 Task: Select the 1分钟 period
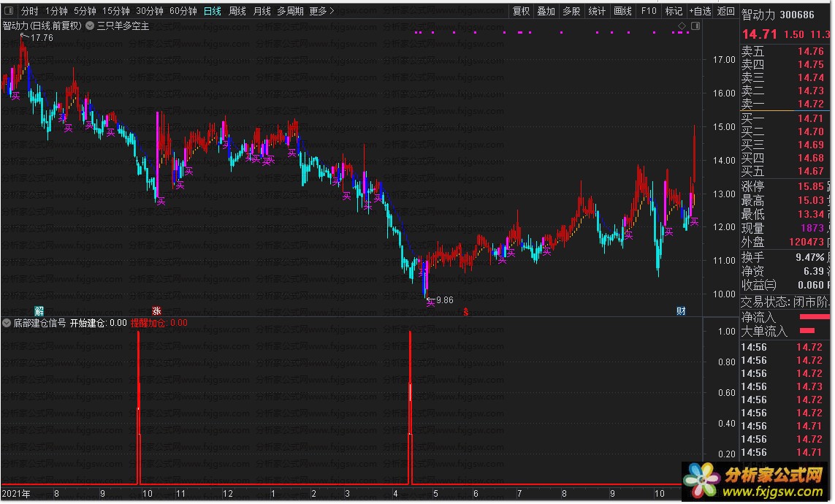pos(56,11)
